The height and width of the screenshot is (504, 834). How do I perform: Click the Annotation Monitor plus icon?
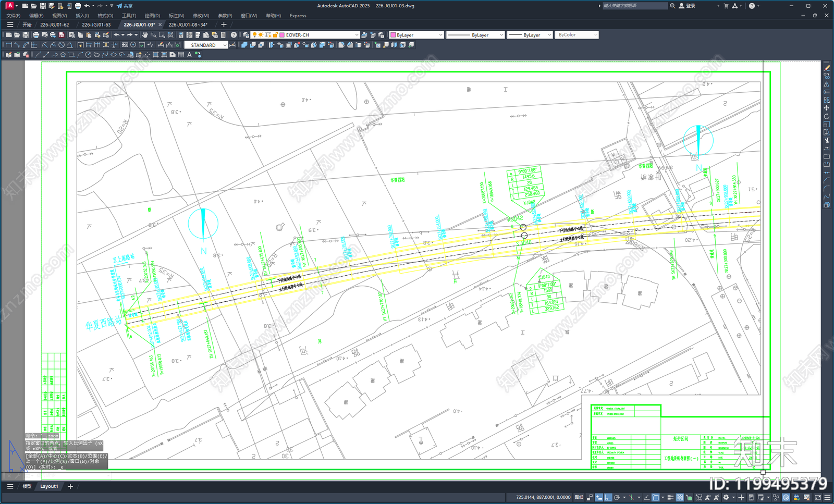pyautogui.click(x=741, y=497)
